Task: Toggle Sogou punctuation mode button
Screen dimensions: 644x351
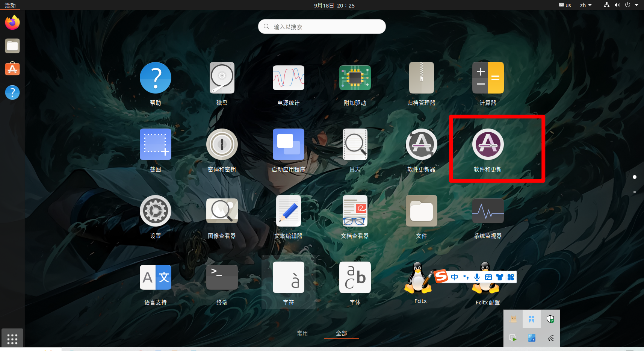Action: (466, 277)
